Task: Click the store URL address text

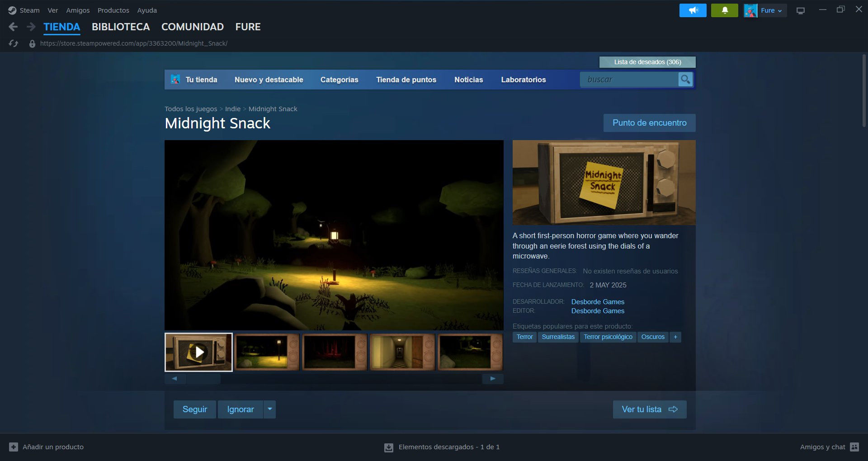Action: pyautogui.click(x=134, y=43)
